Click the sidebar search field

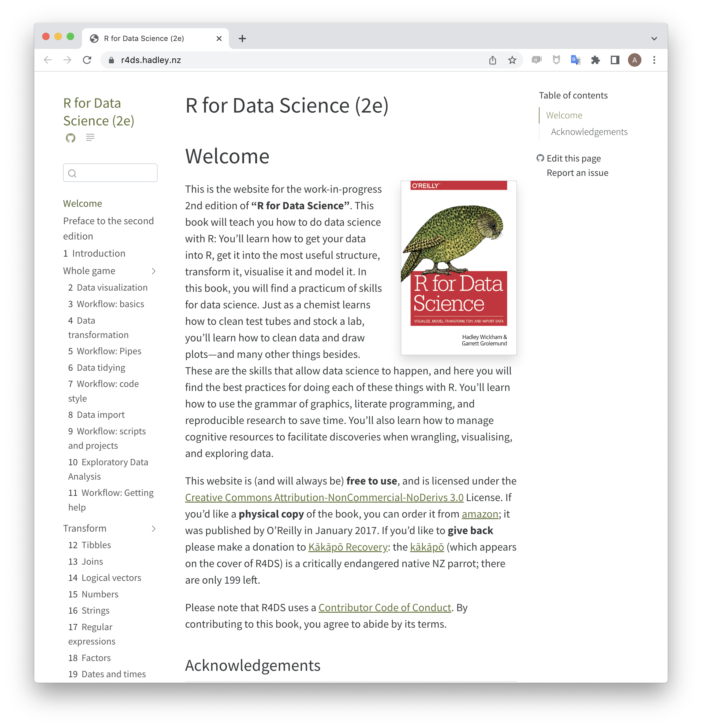pos(110,173)
